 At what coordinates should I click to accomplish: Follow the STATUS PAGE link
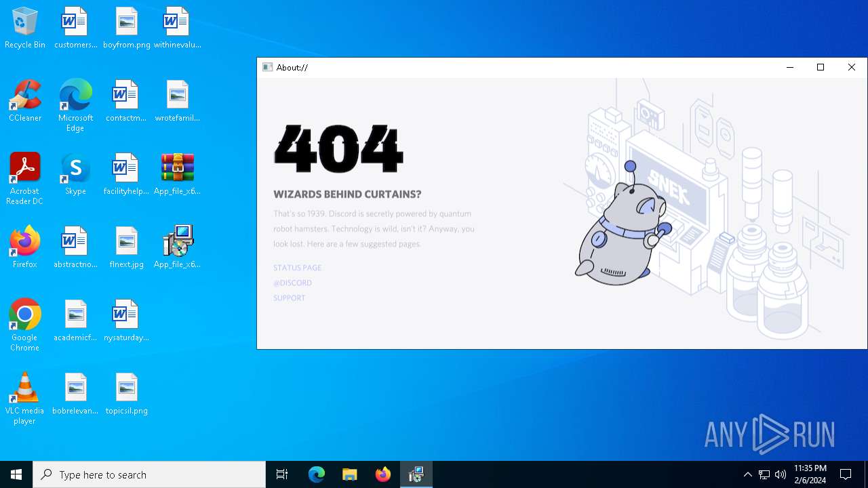point(298,268)
